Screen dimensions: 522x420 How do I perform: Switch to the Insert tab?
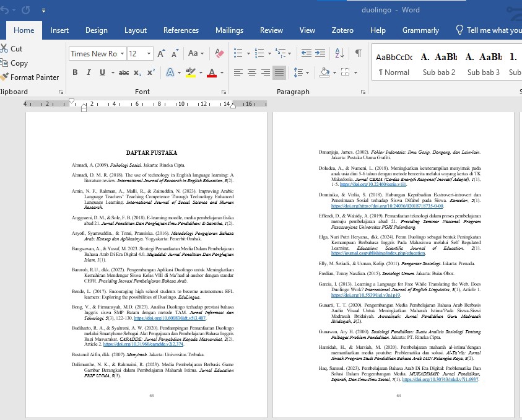tap(59, 30)
